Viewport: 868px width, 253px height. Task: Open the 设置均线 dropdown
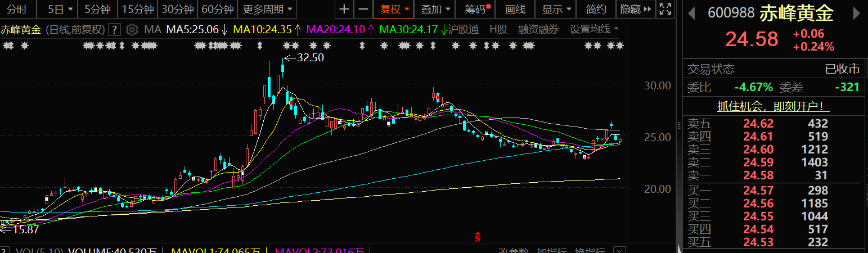coord(594,29)
